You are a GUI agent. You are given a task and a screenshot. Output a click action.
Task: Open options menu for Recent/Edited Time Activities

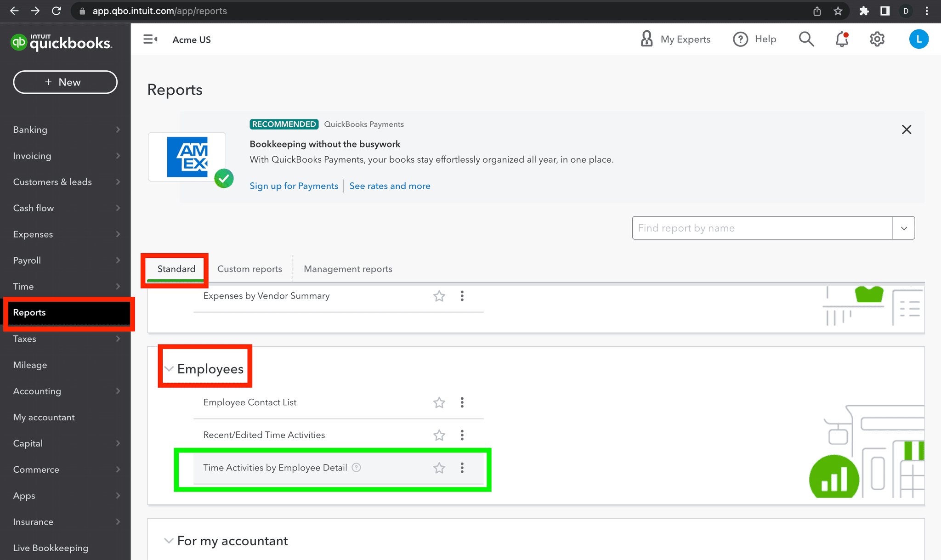coord(462,435)
